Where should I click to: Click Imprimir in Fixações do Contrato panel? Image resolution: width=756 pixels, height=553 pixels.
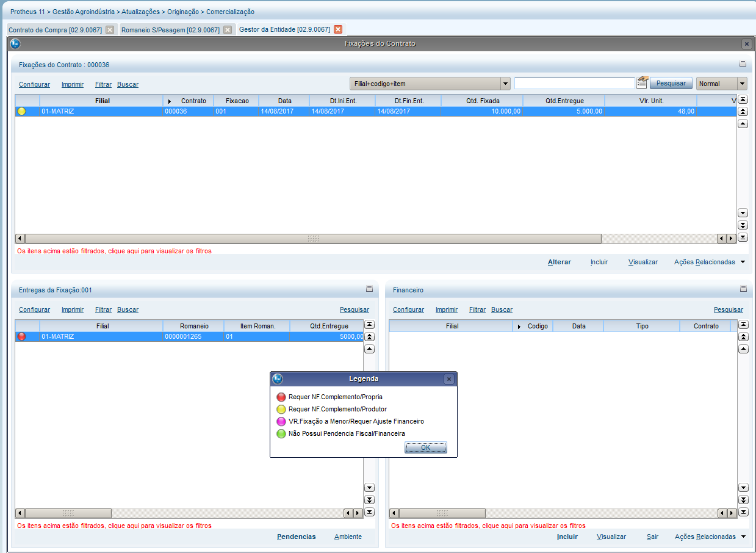tap(73, 84)
